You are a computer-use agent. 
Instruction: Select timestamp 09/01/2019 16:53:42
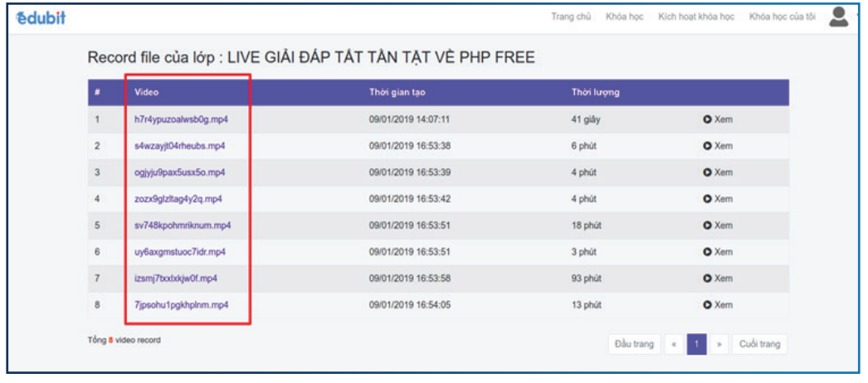coord(410,199)
